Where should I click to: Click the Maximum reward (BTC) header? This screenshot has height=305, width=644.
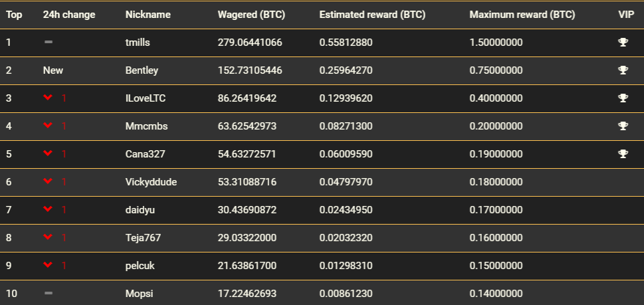click(x=522, y=15)
